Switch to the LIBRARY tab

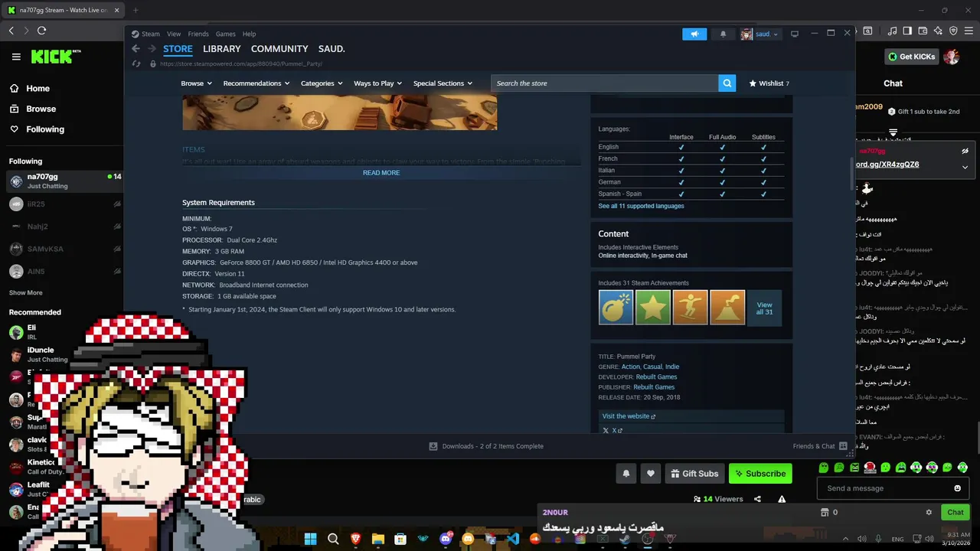[222, 48]
